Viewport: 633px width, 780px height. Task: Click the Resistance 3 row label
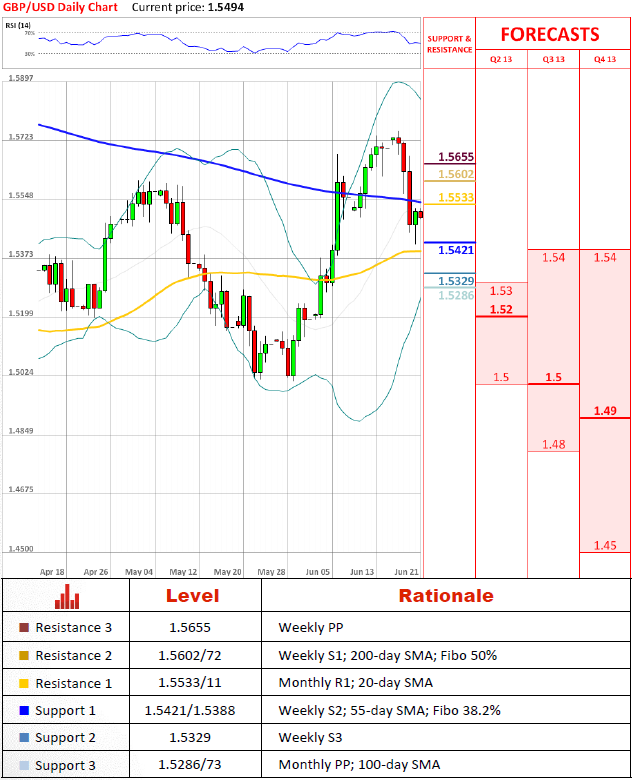74,628
